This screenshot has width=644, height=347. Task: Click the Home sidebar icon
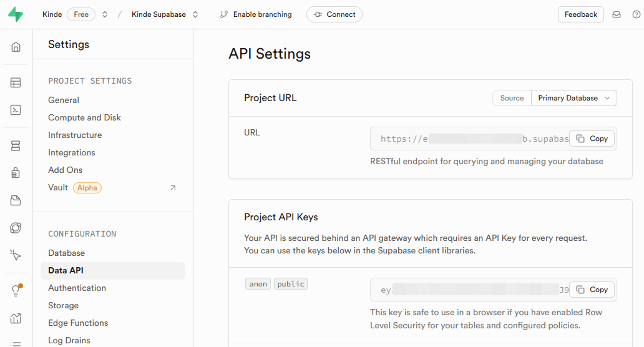[x=16, y=47]
